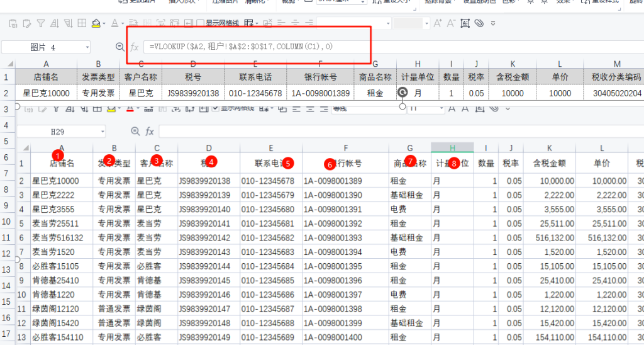Open the fill color dropdown arrow
The image size is (644, 345).
coord(104,23)
